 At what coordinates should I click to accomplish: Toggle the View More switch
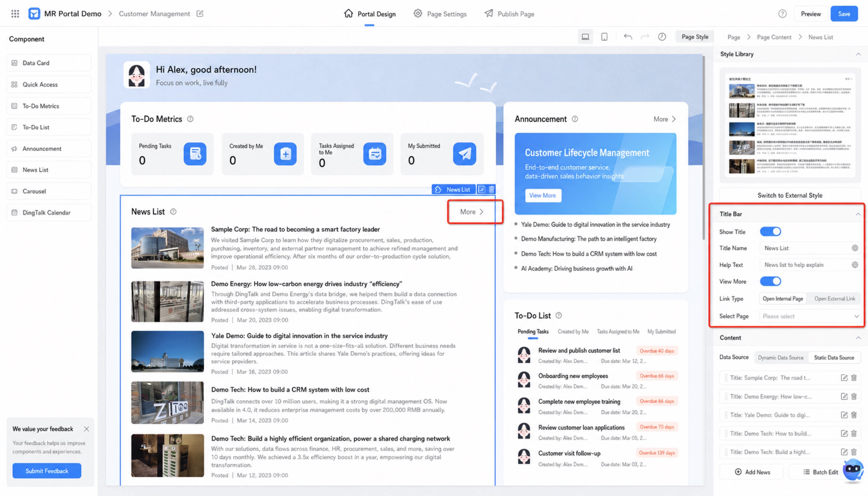770,281
